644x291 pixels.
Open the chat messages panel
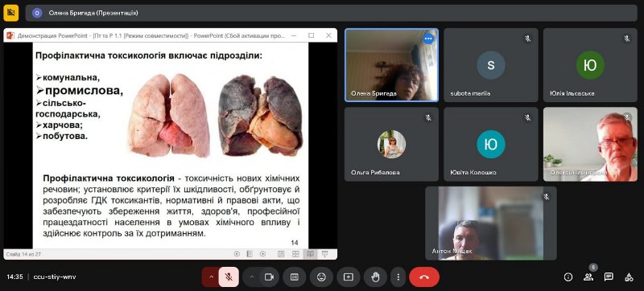(x=609, y=277)
